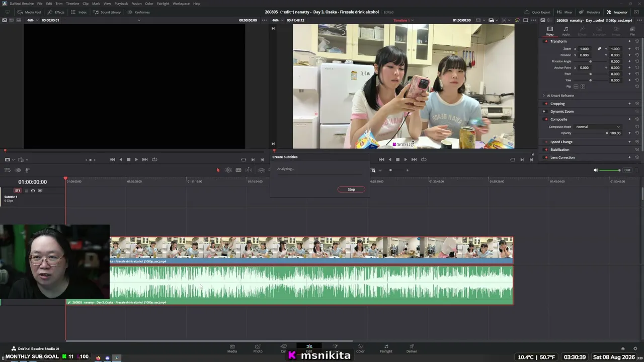The width and height of the screenshot is (644, 362).
Task: Open the Project Settings home icon
Action: tap(622, 348)
